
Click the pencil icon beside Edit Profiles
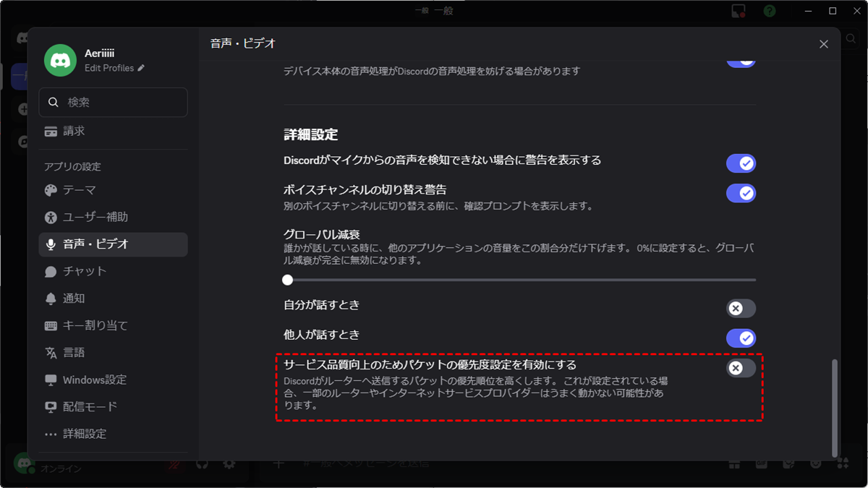point(141,68)
